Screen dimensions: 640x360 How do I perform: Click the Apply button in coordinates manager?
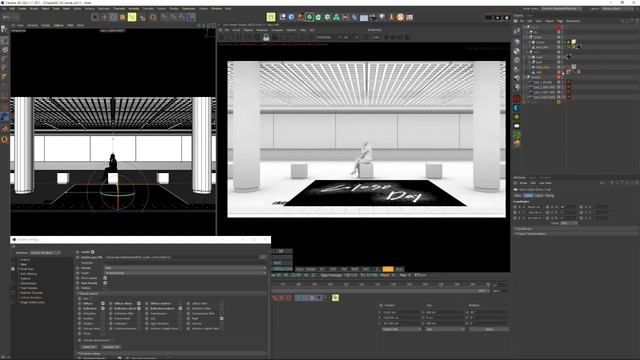489,329
